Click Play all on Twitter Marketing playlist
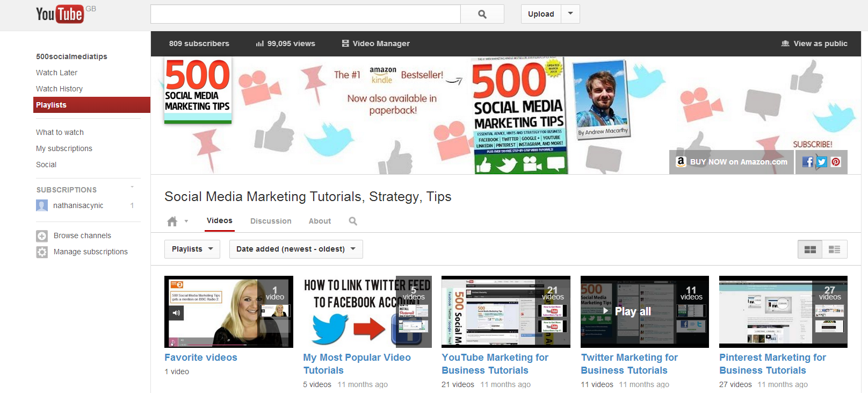 [x=627, y=311]
